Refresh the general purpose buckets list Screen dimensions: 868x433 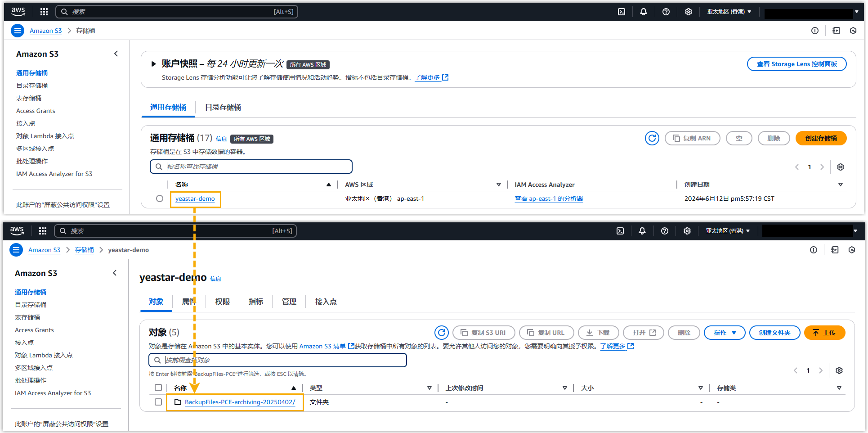click(x=652, y=138)
